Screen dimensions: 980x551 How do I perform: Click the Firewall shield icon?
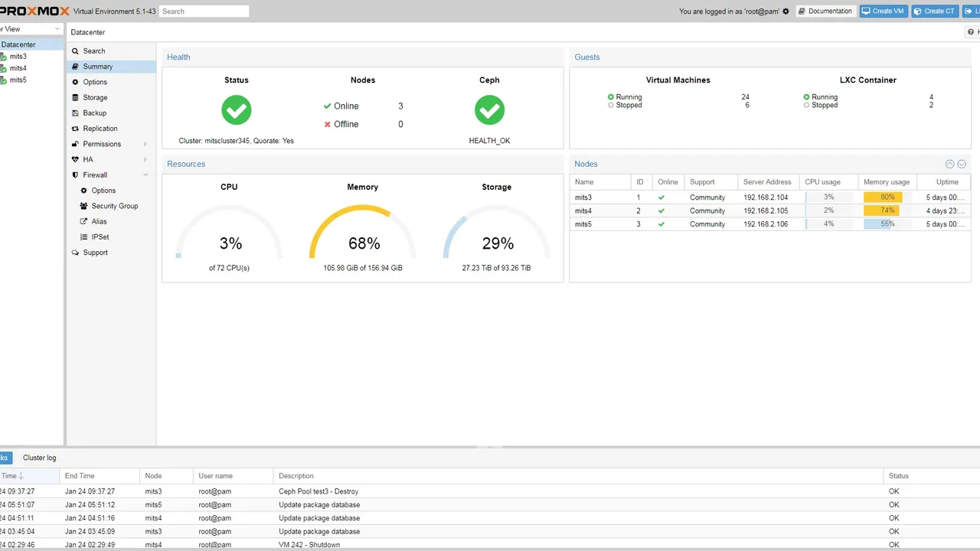point(75,175)
